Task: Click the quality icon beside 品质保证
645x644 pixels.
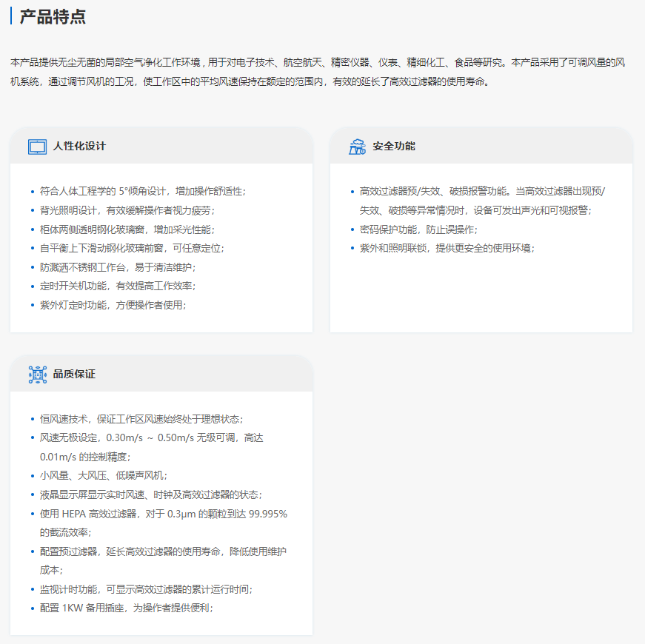Action: (37, 375)
